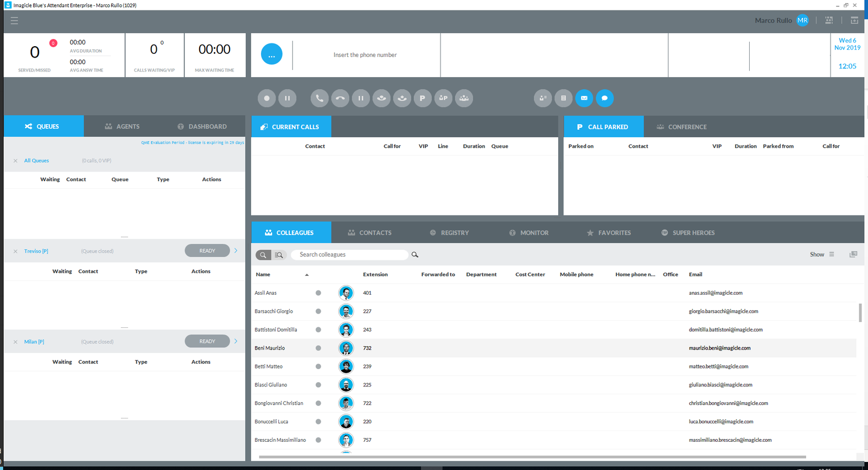The height and width of the screenshot is (470, 868).
Task: Click the All Queues link
Action: pos(36,161)
